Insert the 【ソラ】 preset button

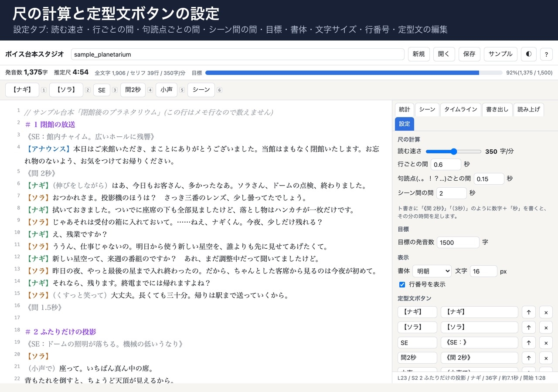pyautogui.click(x=66, y=90)
